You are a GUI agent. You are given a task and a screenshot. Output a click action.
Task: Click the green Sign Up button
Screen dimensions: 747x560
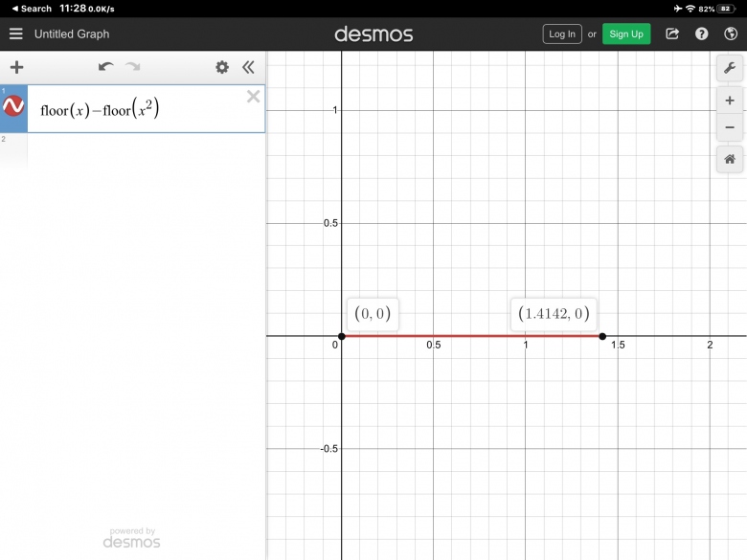point(626,34)
